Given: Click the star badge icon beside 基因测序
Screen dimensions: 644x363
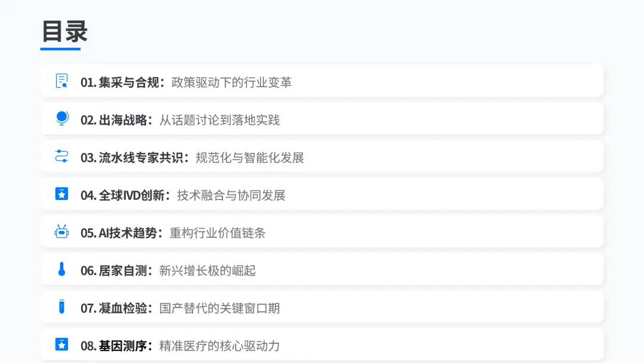Looking at the screenshot, I should click(x=61, y=344).
